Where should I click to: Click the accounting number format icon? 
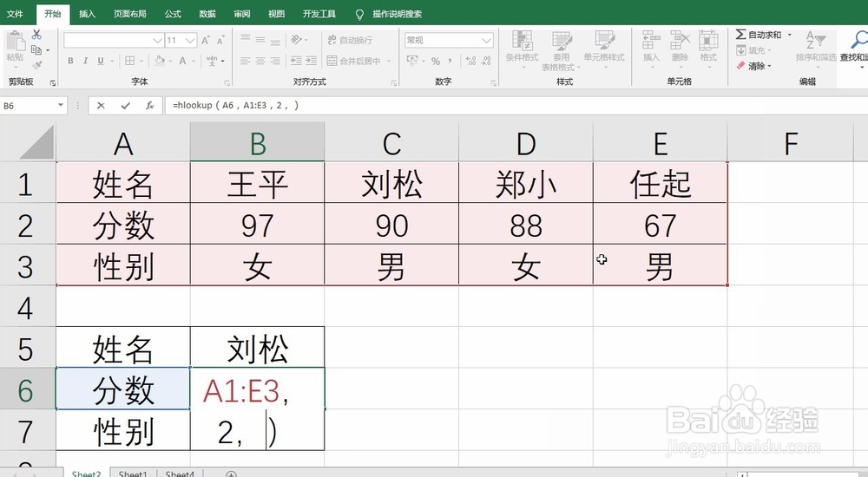coord(411,61)
